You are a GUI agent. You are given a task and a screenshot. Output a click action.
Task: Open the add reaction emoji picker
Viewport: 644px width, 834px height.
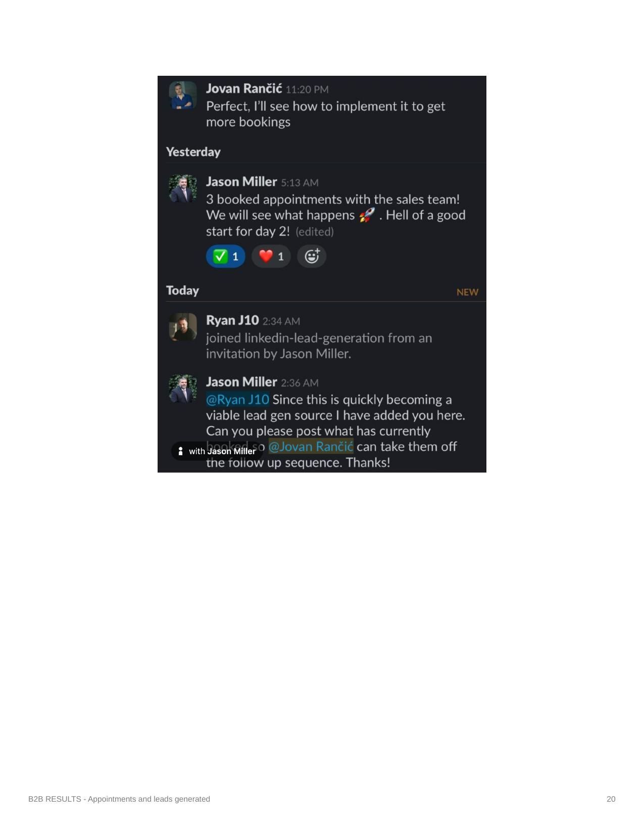(x=312, y=256)
